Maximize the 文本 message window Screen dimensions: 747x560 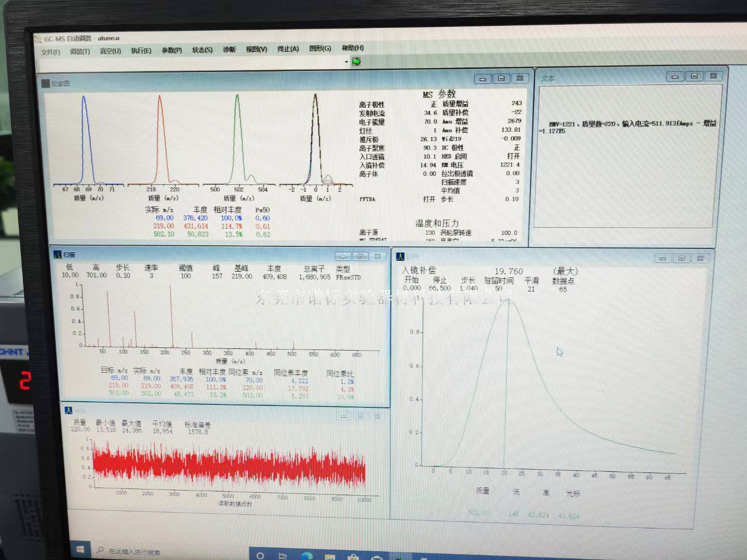(x=694, y=76)
